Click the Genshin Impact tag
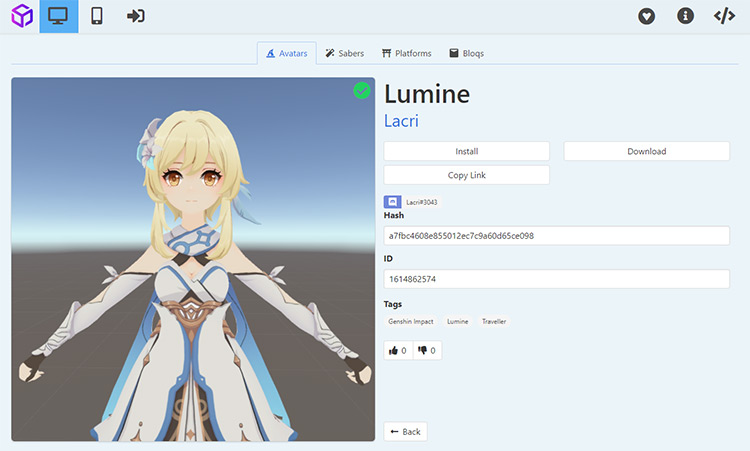This screenshot has width=750, height=451. (x=411, y=321)
